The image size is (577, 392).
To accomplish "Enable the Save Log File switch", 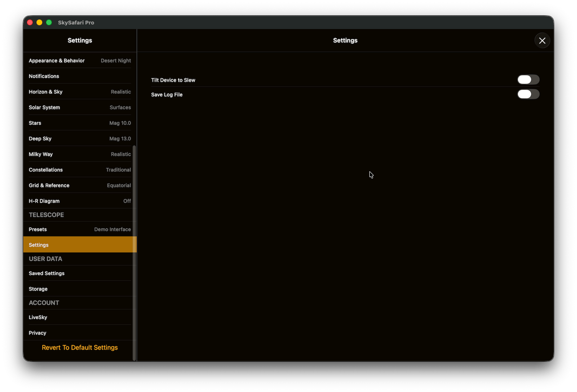I will pos(528,94).
